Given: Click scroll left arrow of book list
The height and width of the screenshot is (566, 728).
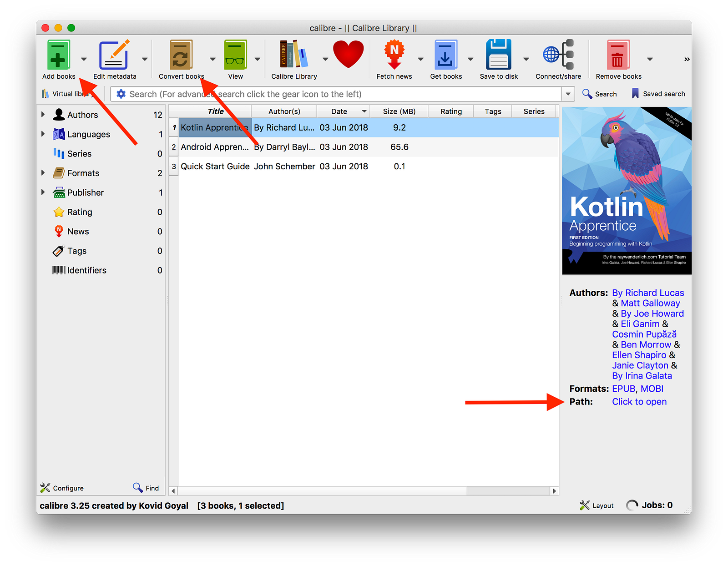Looking at the screenshot, I should [173, 491].
